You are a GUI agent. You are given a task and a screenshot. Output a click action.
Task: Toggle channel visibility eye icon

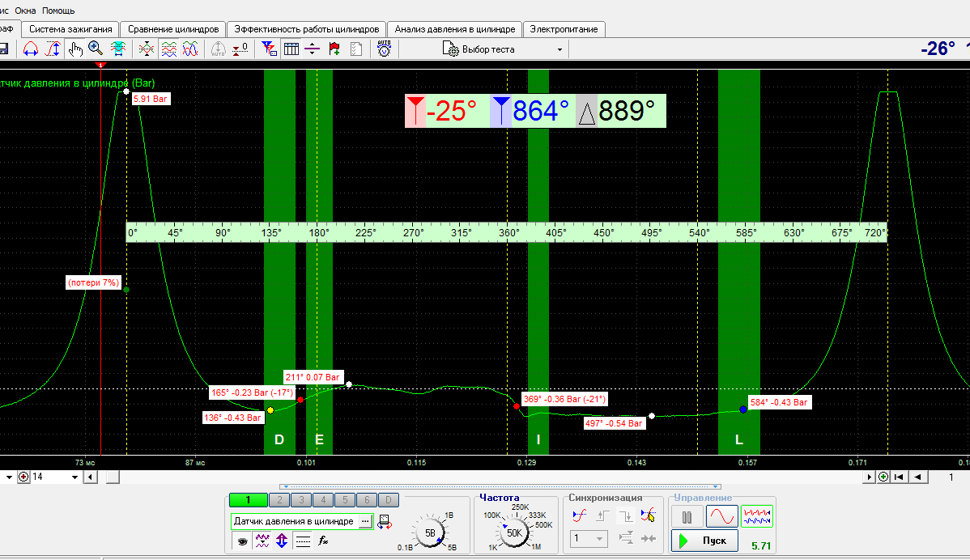point(243,541)
